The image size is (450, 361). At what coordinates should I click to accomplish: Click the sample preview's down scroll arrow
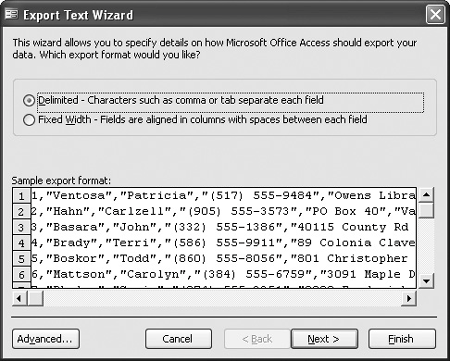tap(426, 281)
